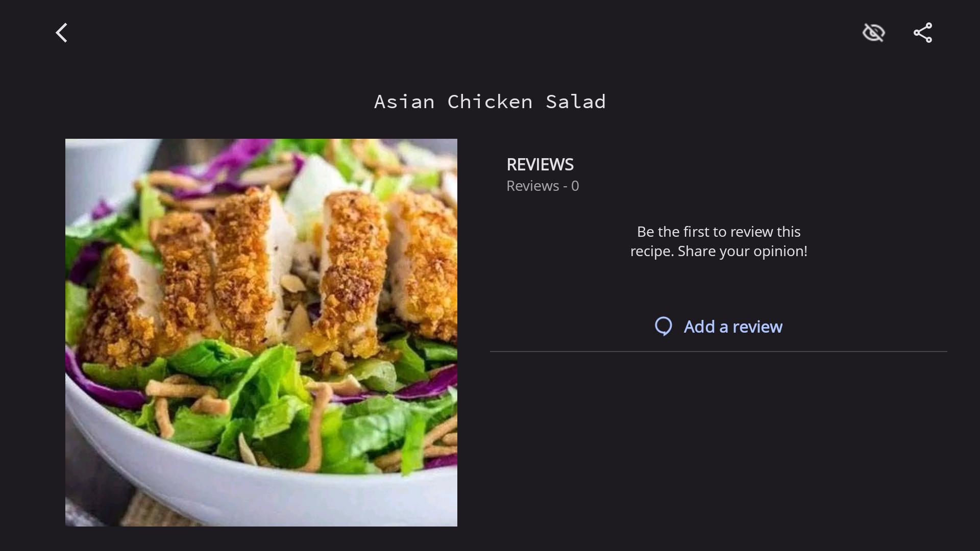Click the crispy chicken strips in the photo
980x551 pixels.
click(276, 270)
